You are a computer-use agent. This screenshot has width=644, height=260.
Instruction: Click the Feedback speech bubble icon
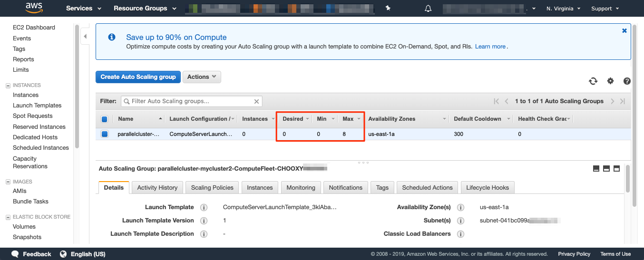coord(15,254)
